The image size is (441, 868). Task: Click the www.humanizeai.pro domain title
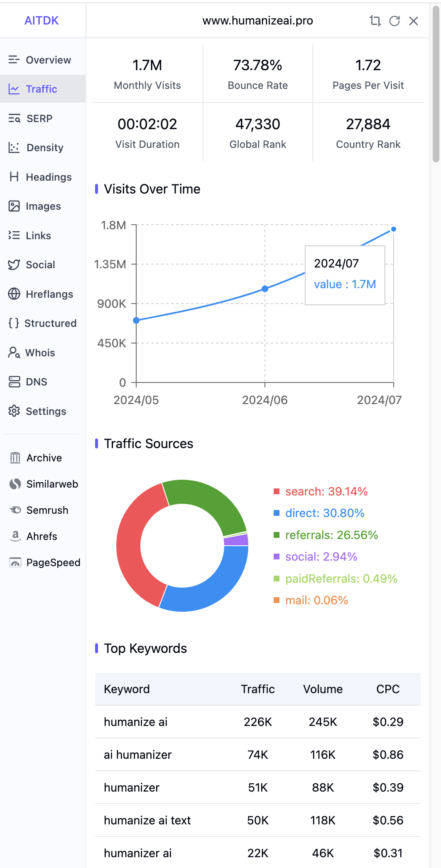point(258,21)
